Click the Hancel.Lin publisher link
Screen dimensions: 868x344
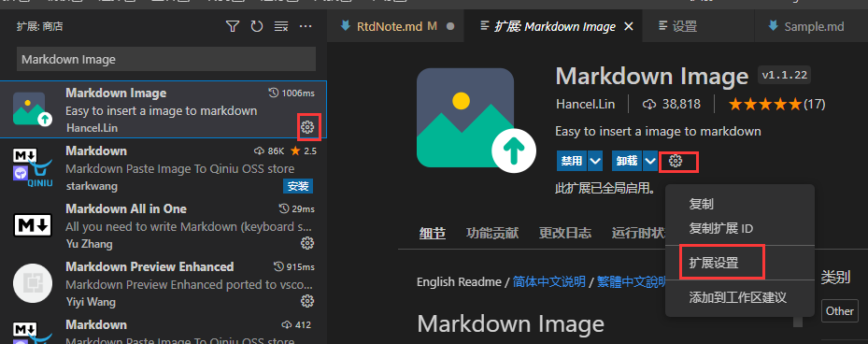(585, 104)
